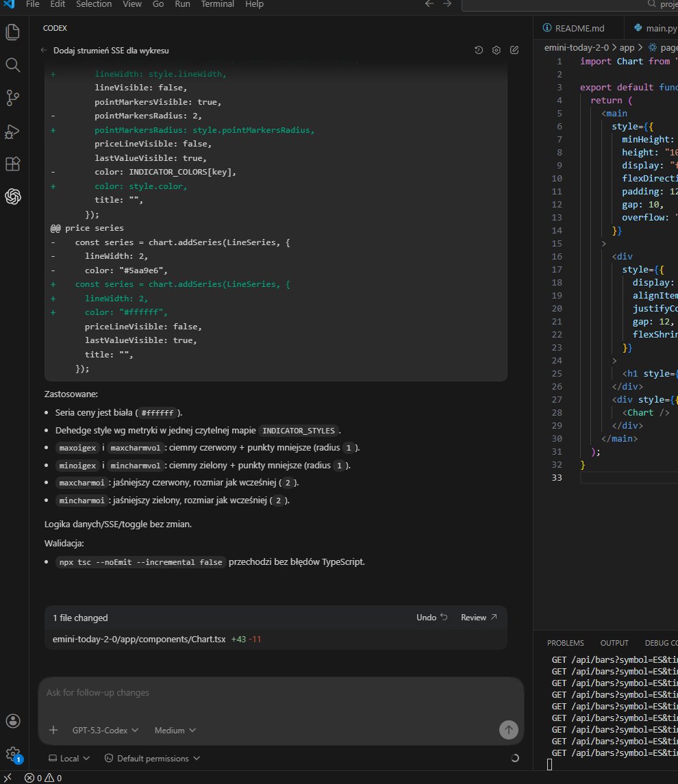Open the Run menu
The image size is (678, 784).
pos(182,4)
